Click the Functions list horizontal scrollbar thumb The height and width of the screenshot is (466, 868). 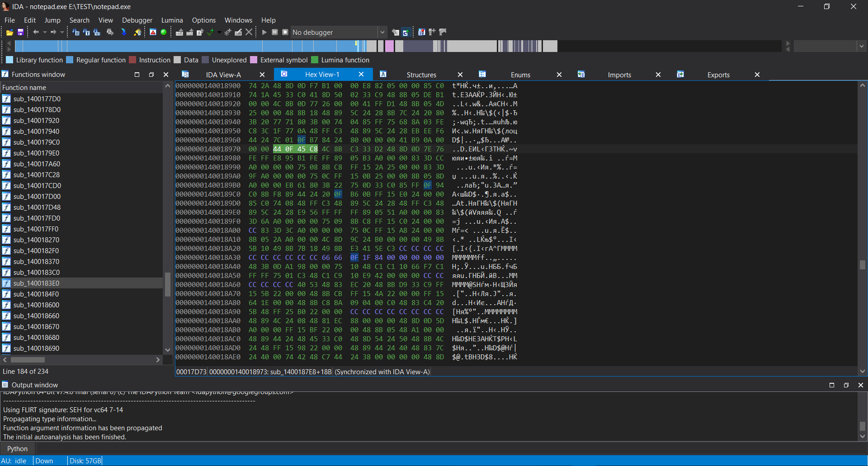coord(28,360)
